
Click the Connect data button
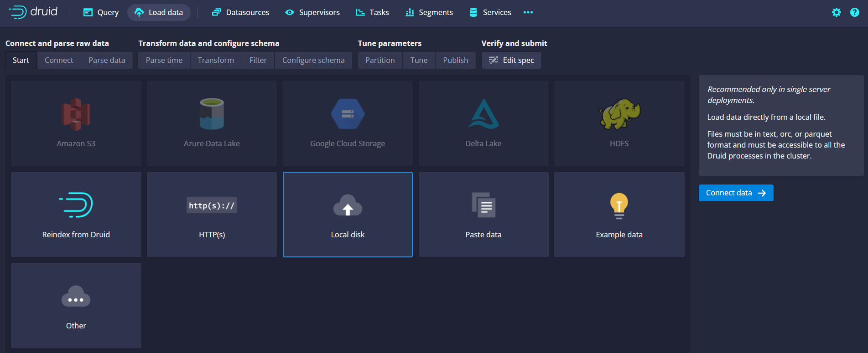[736, 193]
